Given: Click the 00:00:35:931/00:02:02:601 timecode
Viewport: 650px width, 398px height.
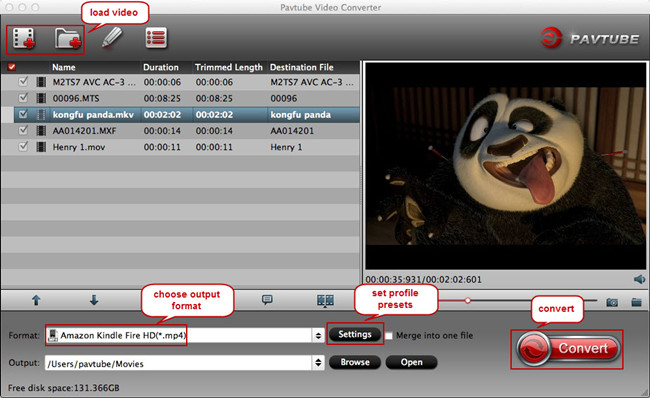Looking at the screenshot, I should coord(424,279).
